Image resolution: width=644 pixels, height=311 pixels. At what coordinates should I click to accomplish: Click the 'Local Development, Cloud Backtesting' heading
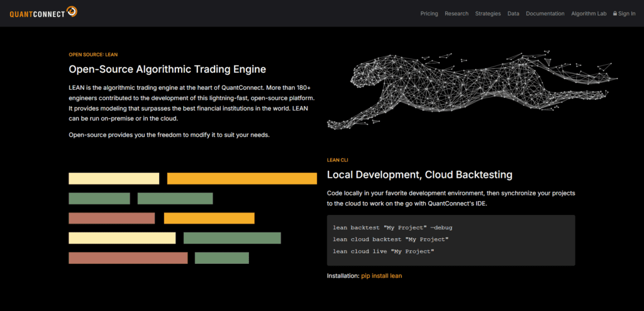point(419,175)
